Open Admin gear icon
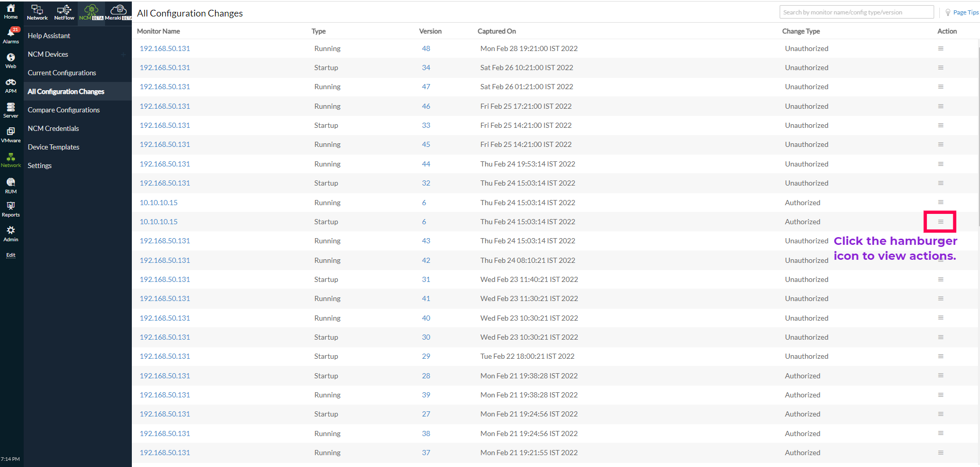The width and height of the screenshot is (980, 467). pyautogui.click(x=11, y=233)
